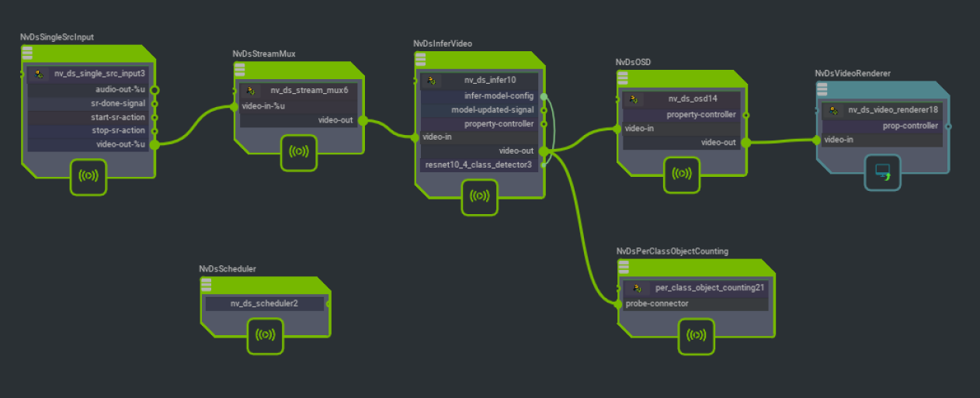The width and height of the screenshot is (980, 398).
Task: Click the sr-done-signal port circle
Action: (155, 103)
